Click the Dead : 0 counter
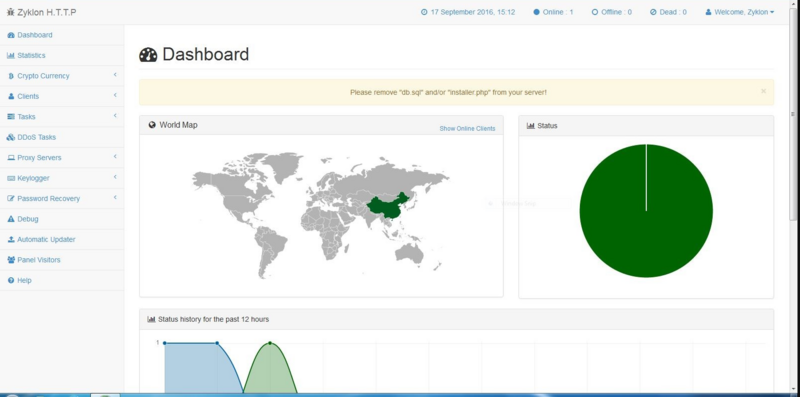This screenshot has height=397, width=800. click(x=668, y=12)
